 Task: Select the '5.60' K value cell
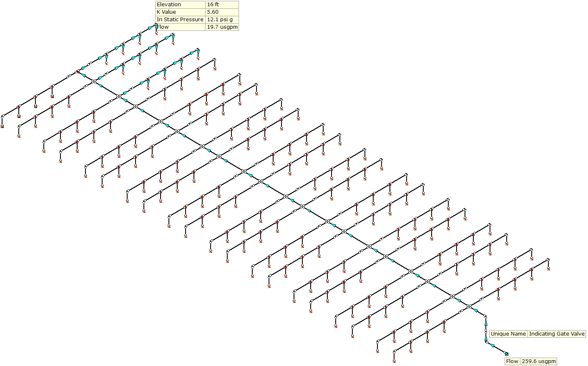[213, 12]
